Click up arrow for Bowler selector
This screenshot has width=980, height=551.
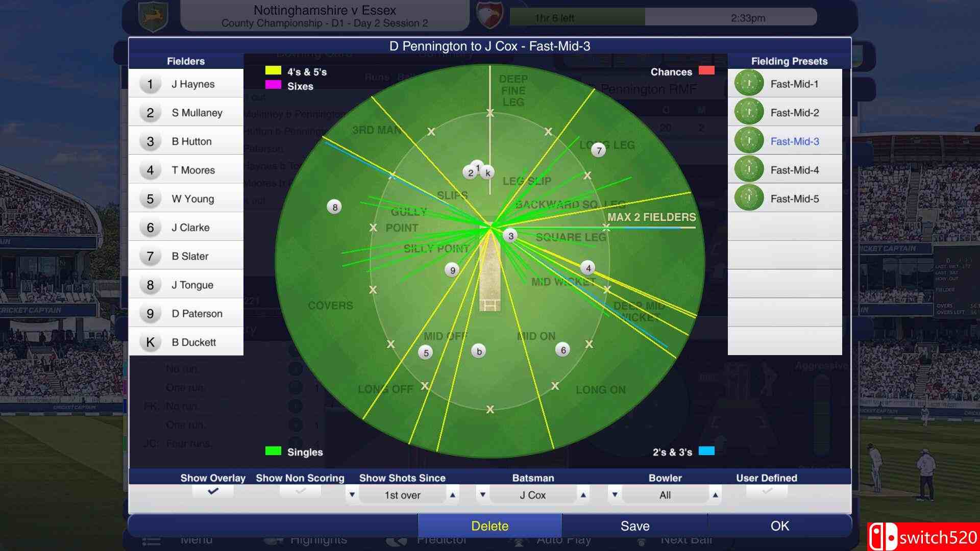[715, 495]
